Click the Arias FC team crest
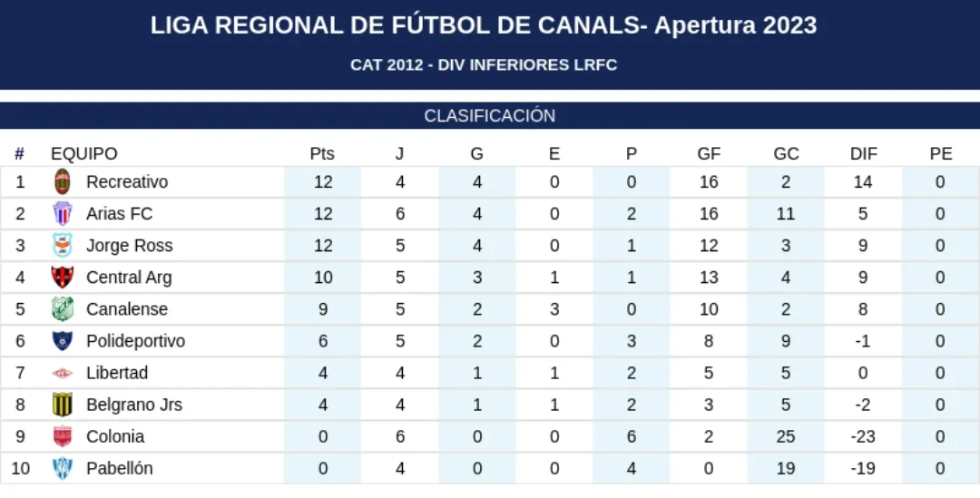This screenshot has width=980, height=498. [62, 214]
